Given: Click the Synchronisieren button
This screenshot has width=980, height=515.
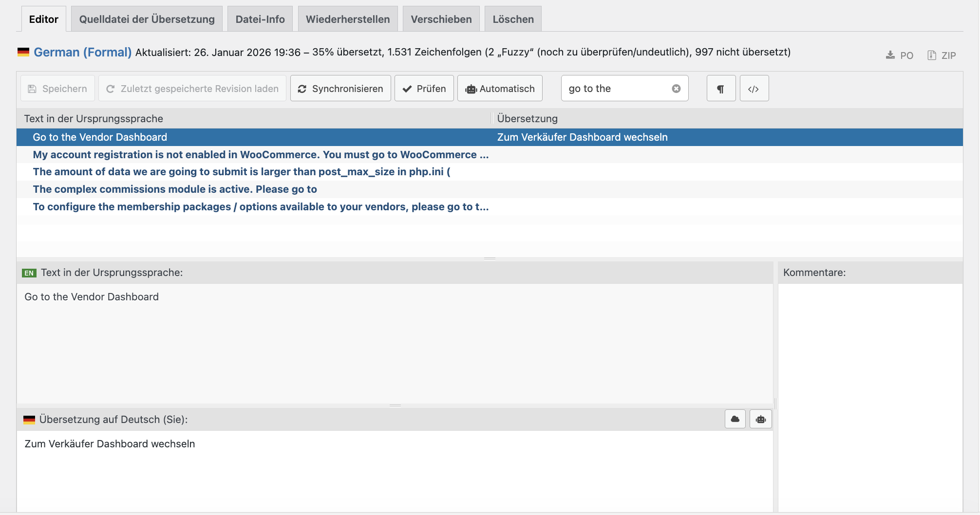Looking at the screenshot, I should tap(340, 89).
